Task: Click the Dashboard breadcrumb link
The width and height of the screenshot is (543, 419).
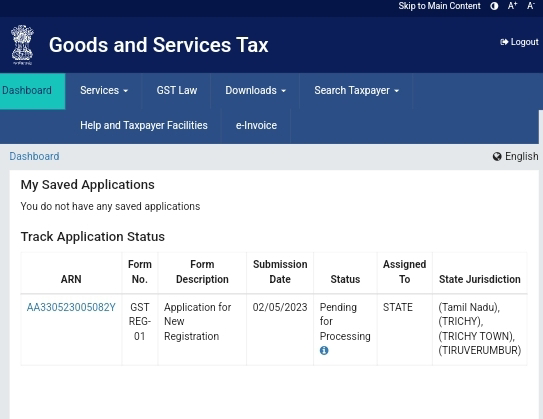Action: pos(34,157)
